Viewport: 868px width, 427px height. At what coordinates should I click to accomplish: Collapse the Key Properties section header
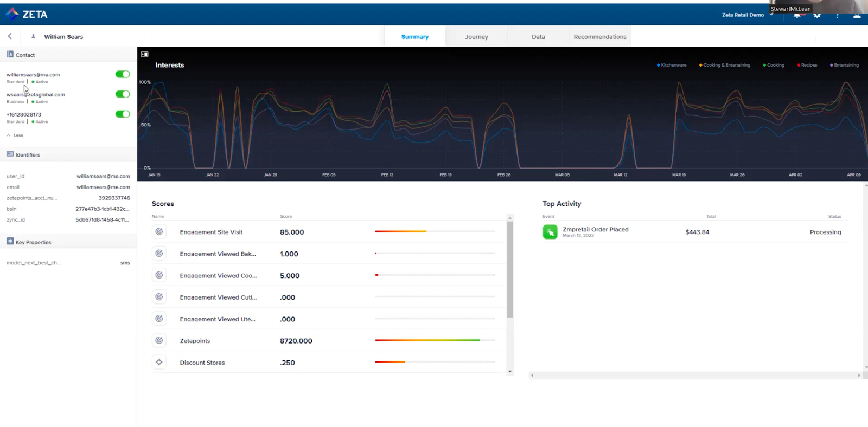pyautogui.click(x=68, y=242)
